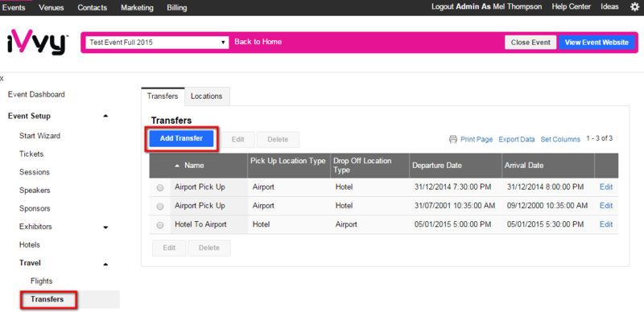Click Edit link in the Hotel To Airport row
Image resolution: width=644 pixels, height=312 pixels.
606,224
